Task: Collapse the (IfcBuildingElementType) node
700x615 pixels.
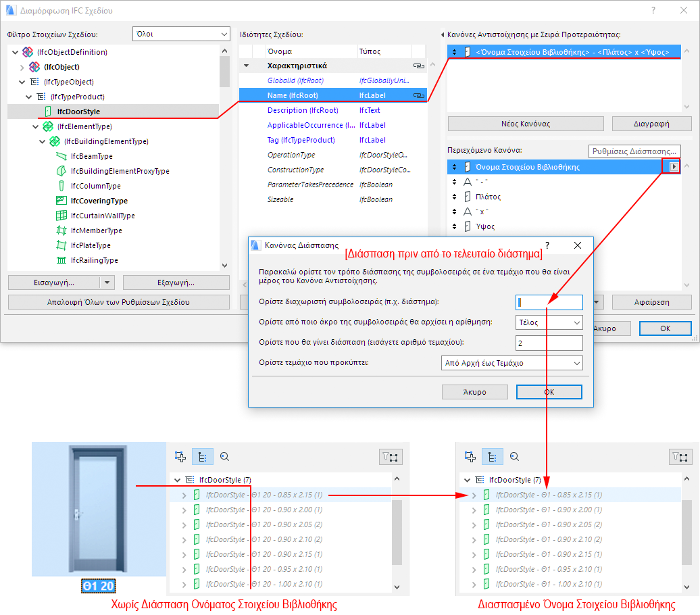Action: [42, 141]
